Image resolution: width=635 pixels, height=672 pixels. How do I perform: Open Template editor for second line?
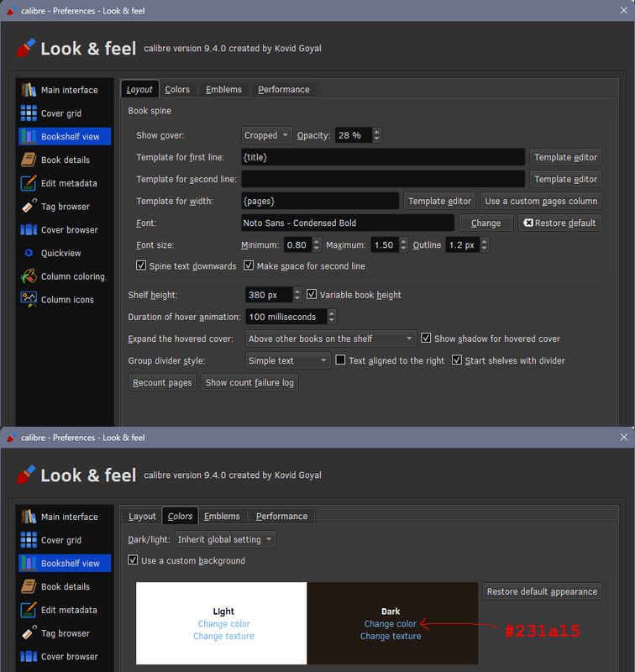(x=565, y=179)
